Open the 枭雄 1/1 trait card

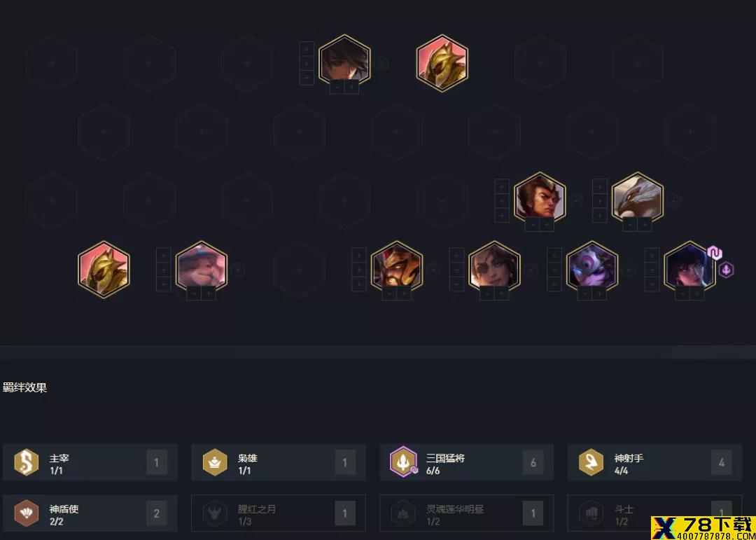pos(279,462)
